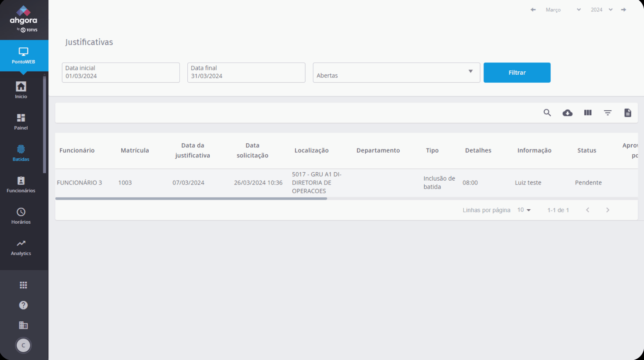
Task: Sort by Status column header
Action: pos(587,150)
